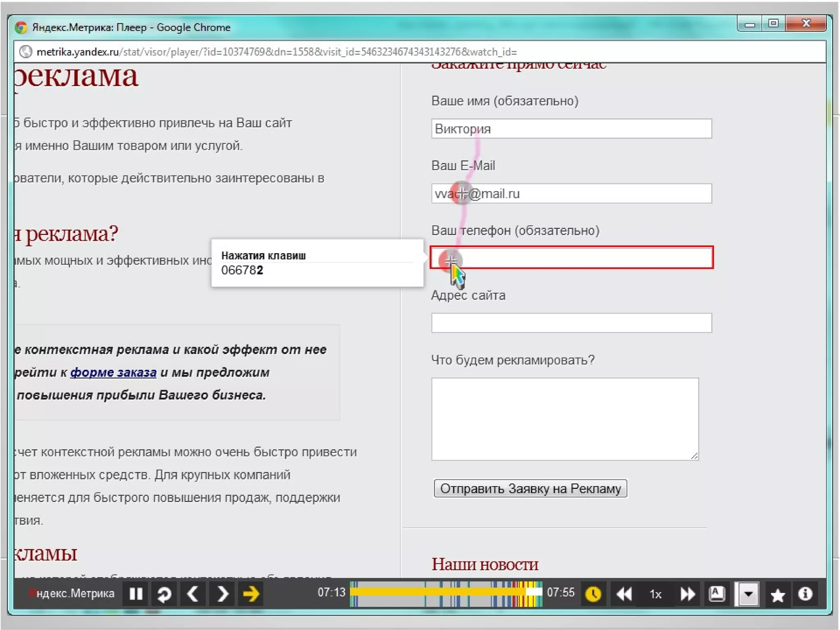The height and width of the screenshot is (630, 840).
Task: Click the 'Ваше имя' field containing Виктория
Action: click(571, 129)
